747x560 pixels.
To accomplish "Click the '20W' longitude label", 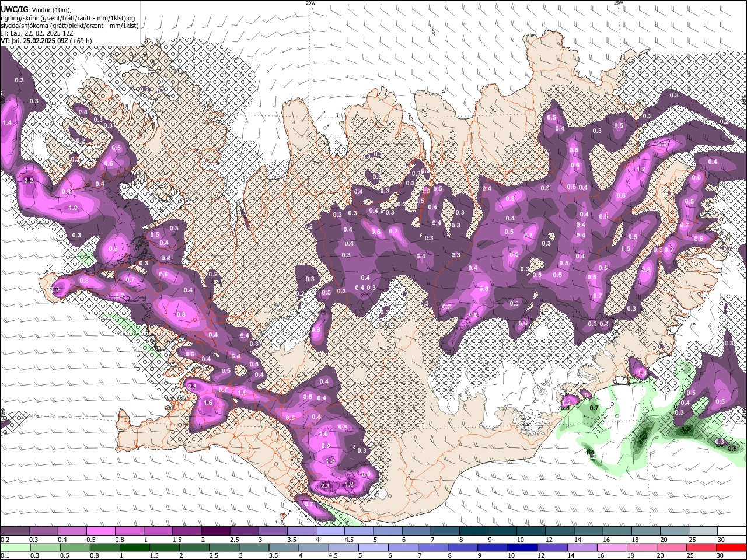I will click(x=310, y=2).
